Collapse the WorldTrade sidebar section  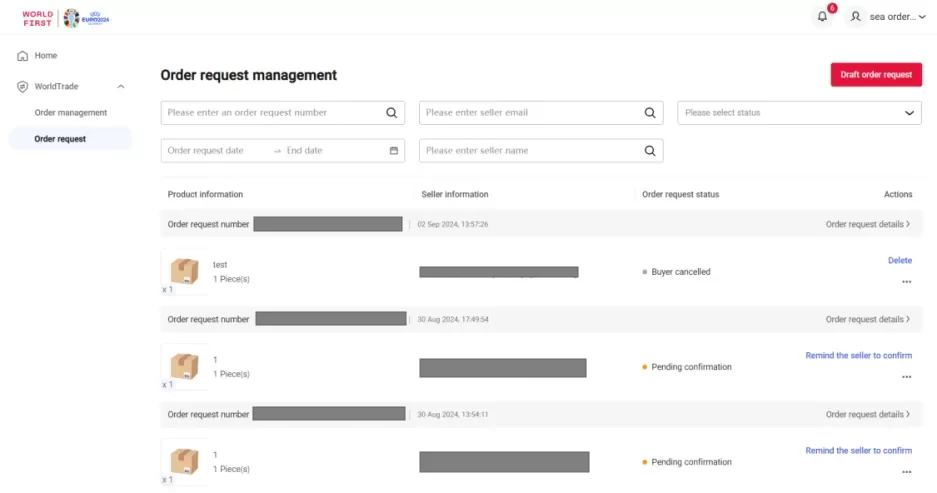coord(121,87)
